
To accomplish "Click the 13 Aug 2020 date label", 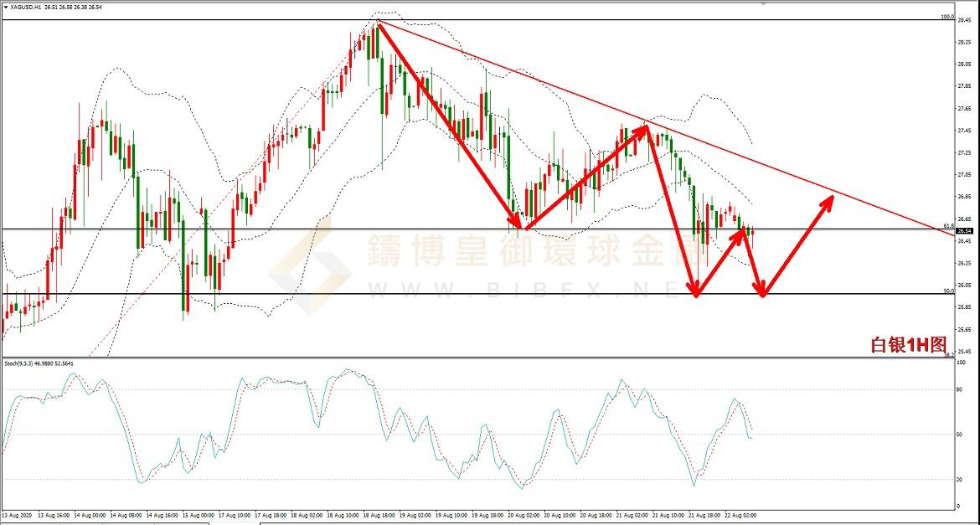I will (18, 516).
